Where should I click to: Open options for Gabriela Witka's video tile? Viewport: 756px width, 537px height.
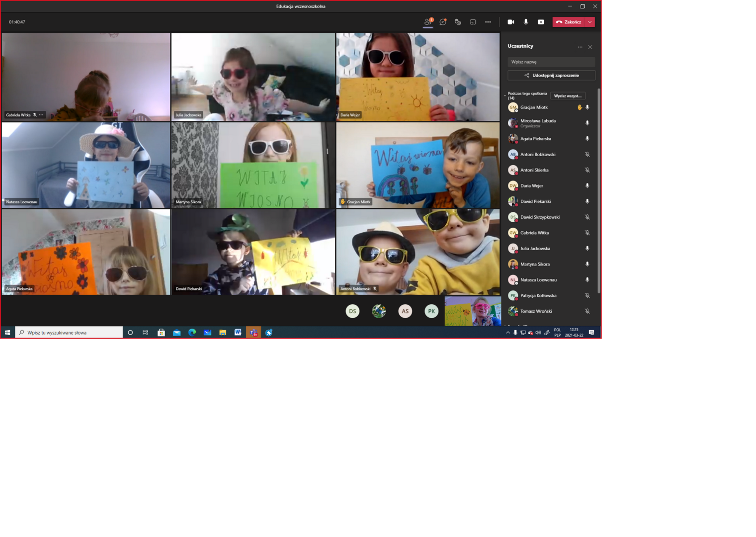[41, 115]
